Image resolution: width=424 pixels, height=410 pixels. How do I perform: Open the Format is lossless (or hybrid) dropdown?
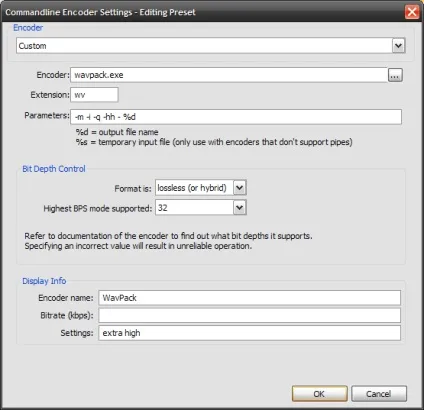[201, 188]
